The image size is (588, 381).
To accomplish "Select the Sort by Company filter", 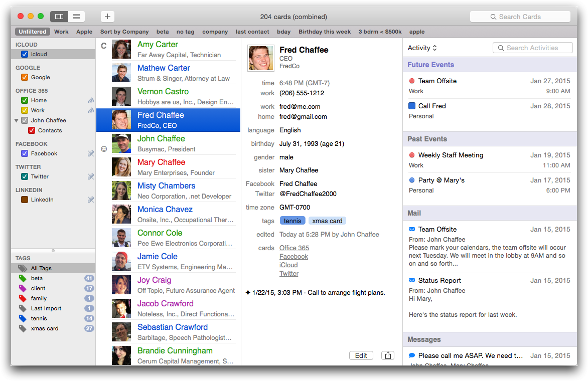I will (x=124, y=32).
